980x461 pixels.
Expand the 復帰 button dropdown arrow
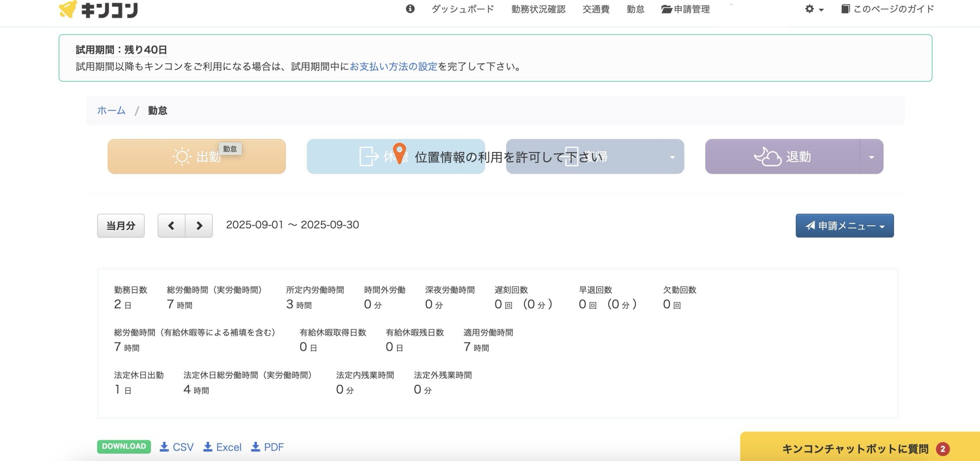click(672, 157)
